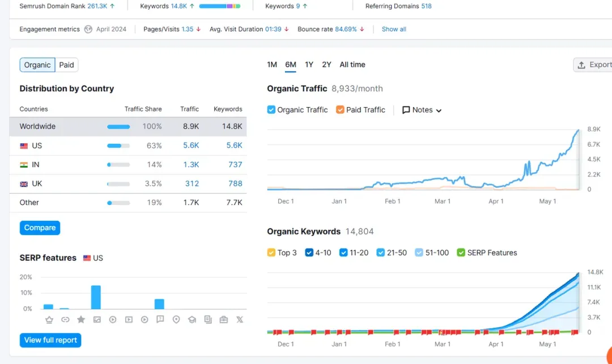The width and height of the screenshot is (612, 364).
Task: Expand engagement metrics with Show all
Action: click(394, 29)
